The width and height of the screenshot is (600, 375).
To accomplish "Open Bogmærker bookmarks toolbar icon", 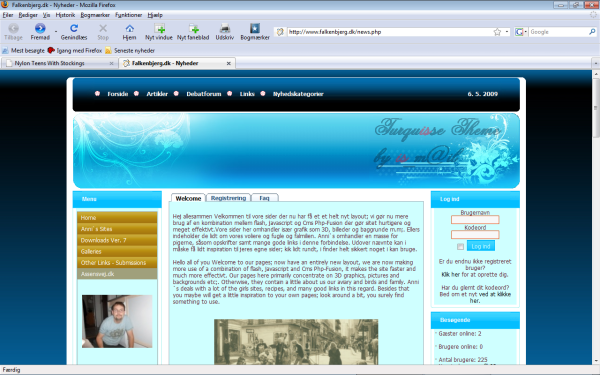I will pos(255,28).
